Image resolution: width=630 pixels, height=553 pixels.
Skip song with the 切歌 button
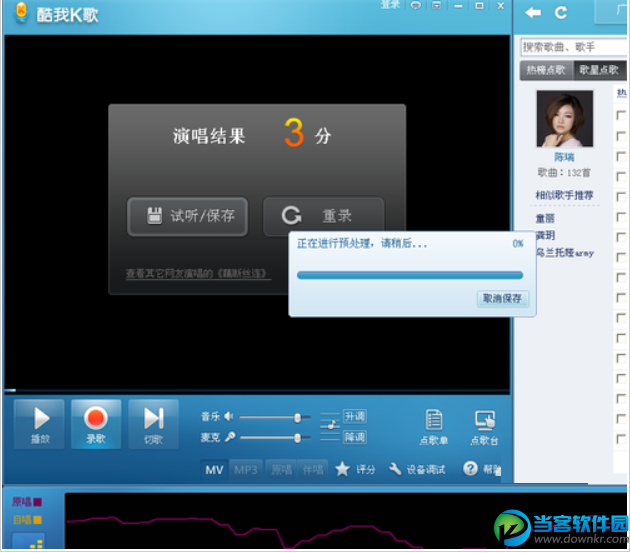tap(153, 424)
